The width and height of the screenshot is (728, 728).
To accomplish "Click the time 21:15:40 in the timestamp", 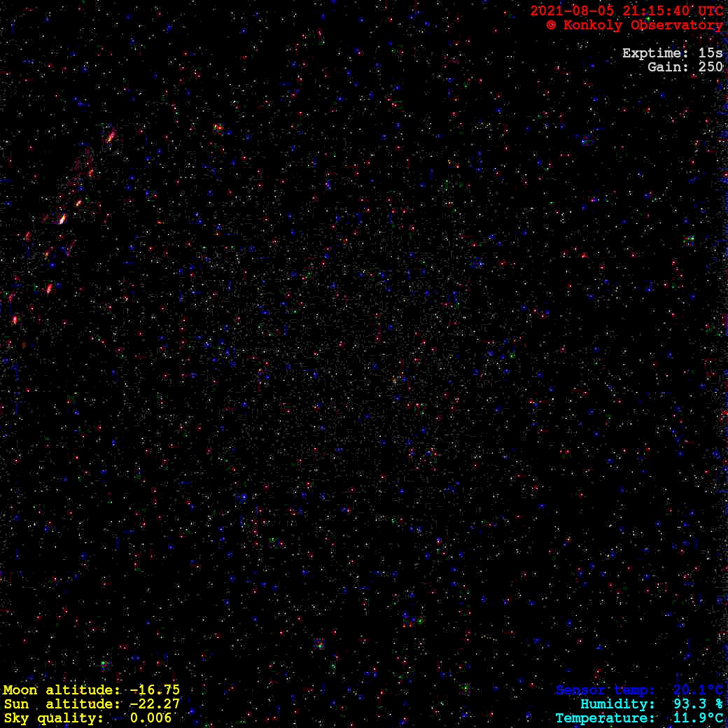I will click(655, 11).
